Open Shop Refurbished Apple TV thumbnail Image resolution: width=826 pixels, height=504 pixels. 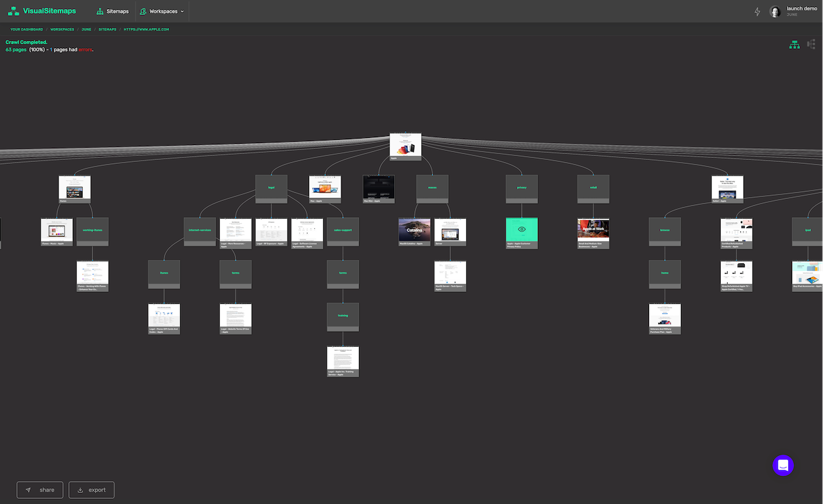(736, 276)
